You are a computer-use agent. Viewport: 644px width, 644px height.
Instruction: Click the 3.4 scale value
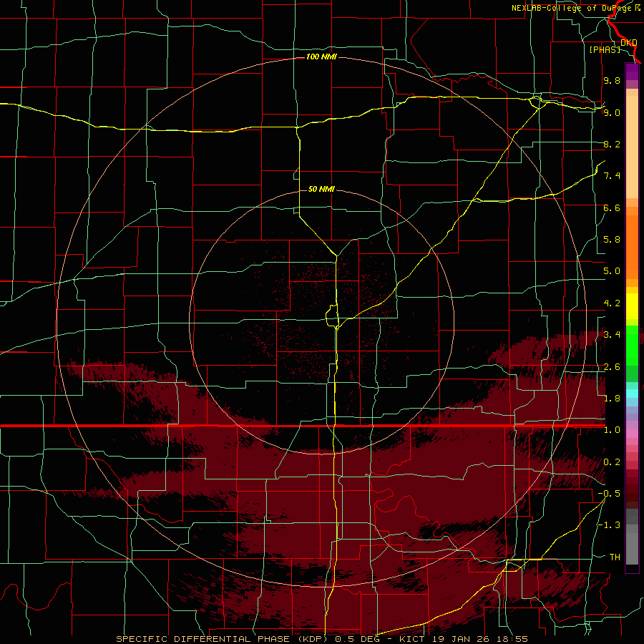(612, 335)
